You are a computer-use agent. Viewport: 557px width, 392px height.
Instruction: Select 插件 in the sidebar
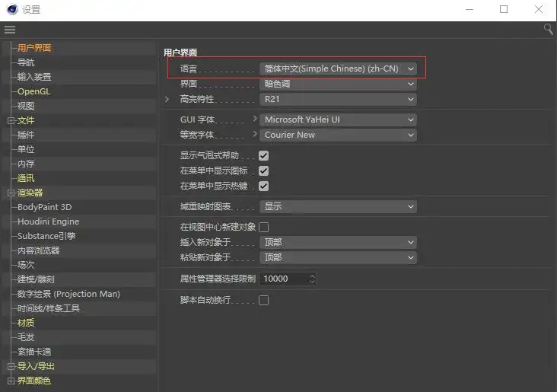(x=26, y=135)
